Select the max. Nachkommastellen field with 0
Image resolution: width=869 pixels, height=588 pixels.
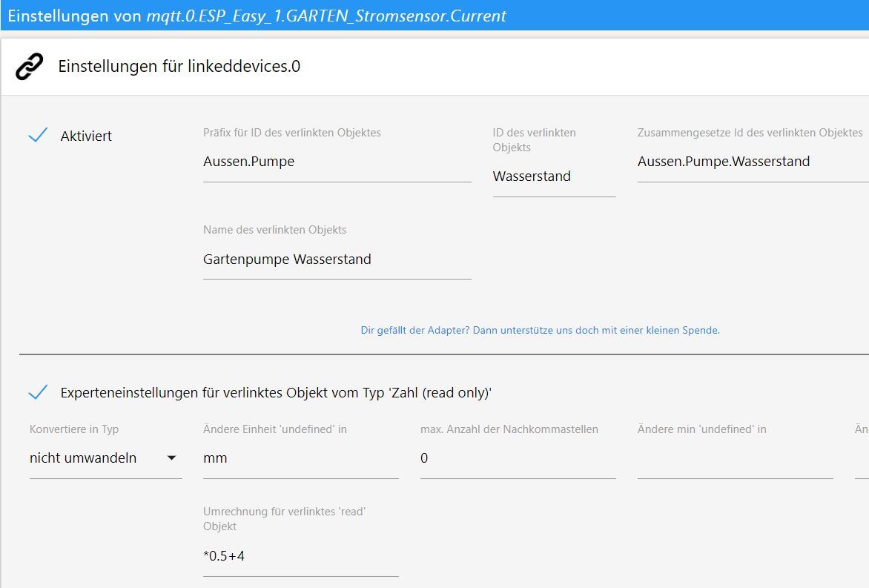click(x=518, y=458)
